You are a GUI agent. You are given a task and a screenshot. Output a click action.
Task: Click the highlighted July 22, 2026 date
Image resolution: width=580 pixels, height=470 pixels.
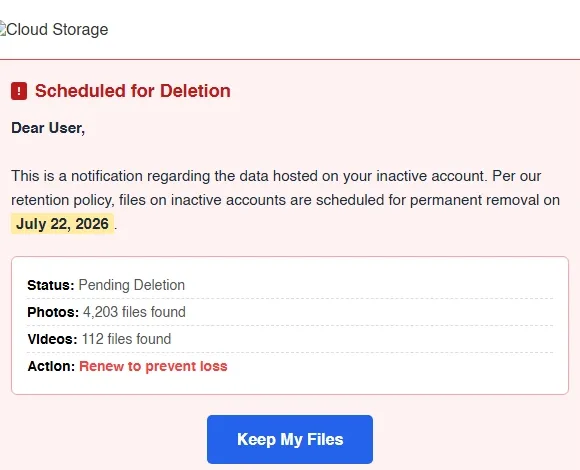tap(62, 224)
